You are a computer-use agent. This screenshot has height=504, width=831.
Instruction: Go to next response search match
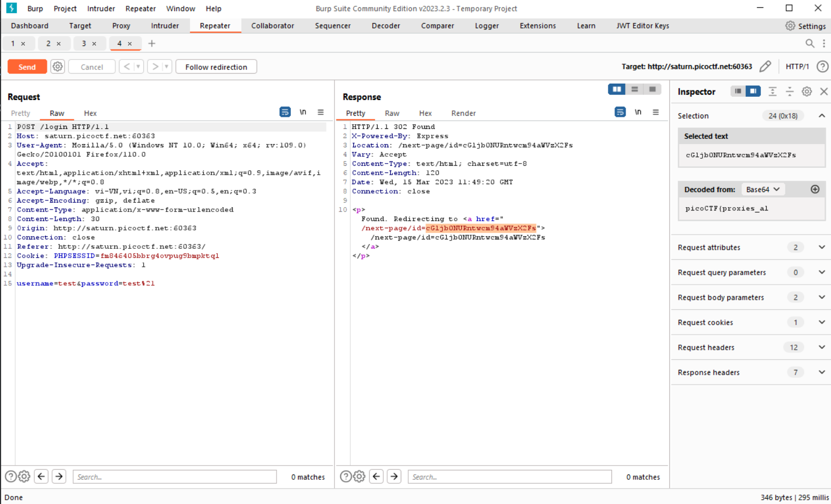point(394,477)
